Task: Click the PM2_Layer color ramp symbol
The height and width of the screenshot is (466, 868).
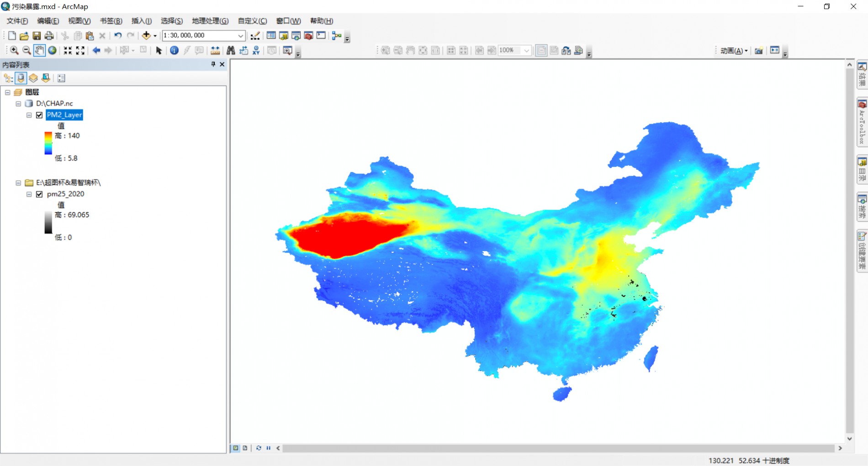Action: tap(48, 143)
